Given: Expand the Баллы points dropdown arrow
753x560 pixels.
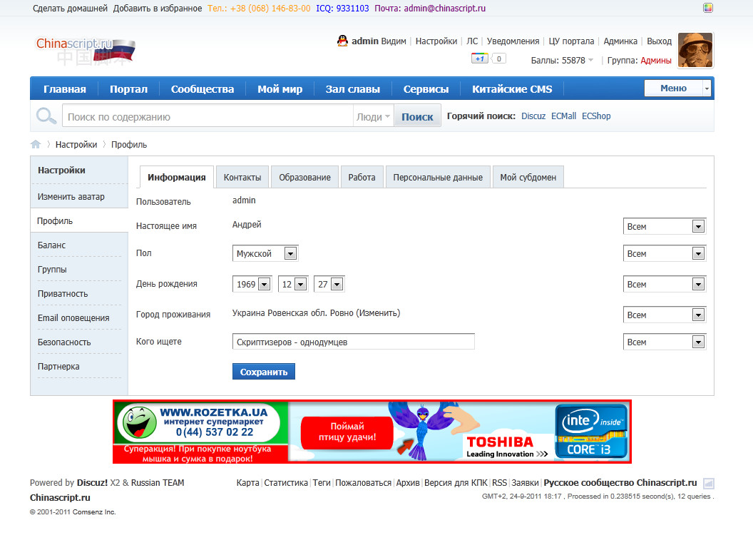Looking at the screenshot, I should point(590,60).
